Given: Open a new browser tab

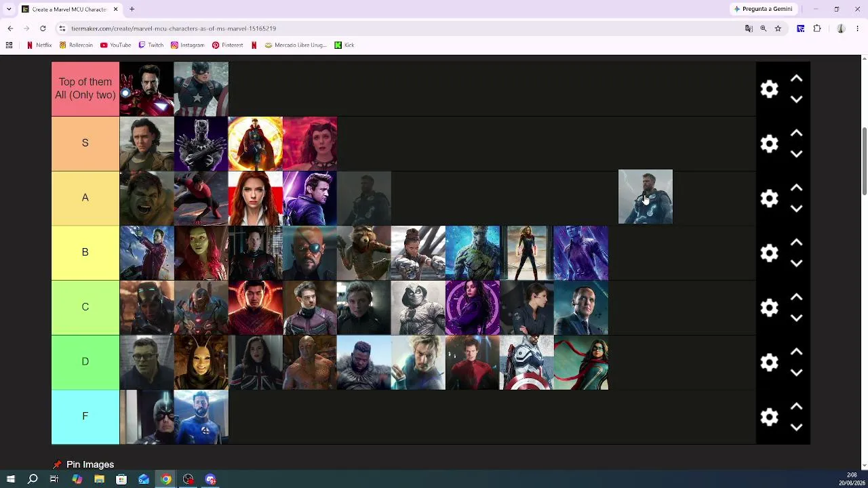Looking at the screenshot, I should pos(132,9).
